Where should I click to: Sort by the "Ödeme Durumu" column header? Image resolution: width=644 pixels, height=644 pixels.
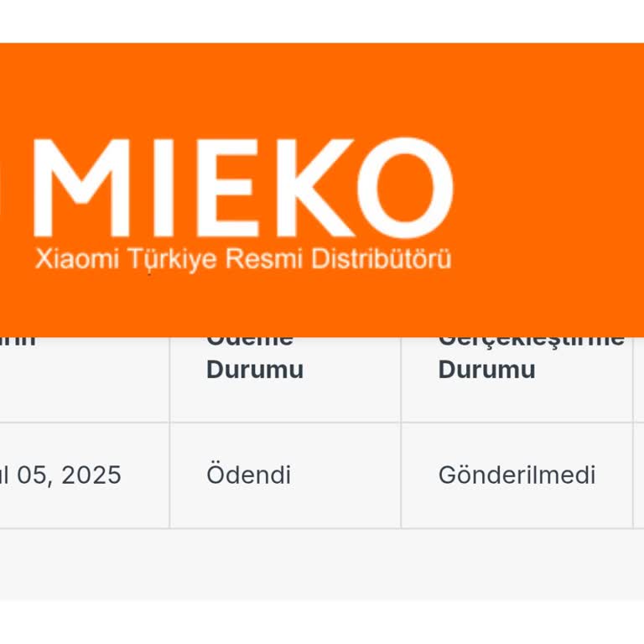point(254,369)
